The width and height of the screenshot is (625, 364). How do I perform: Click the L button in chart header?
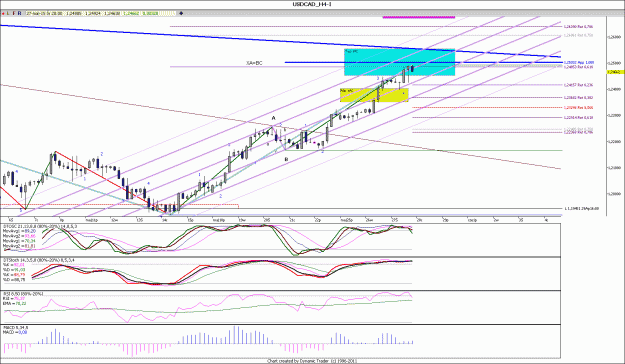[8, 13]
